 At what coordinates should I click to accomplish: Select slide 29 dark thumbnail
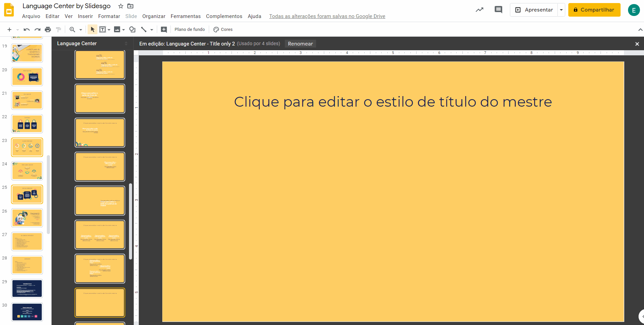point(27,289)
